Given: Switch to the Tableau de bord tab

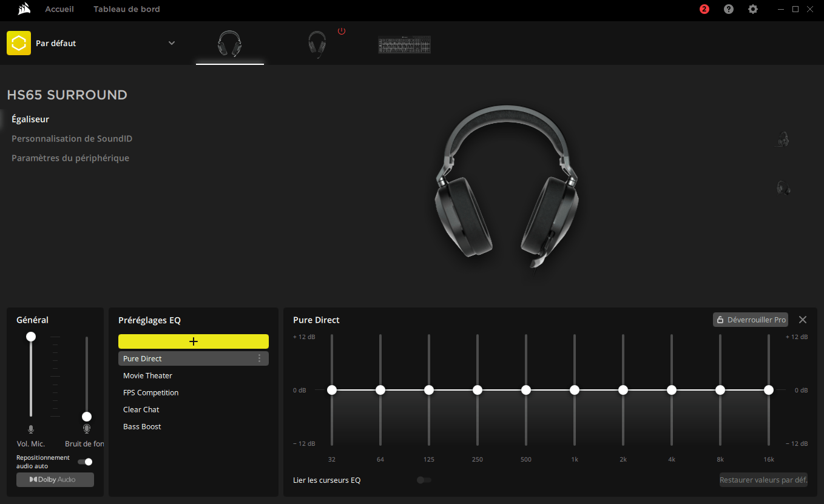Looking at the screenshot, I should click(x=126, y=9).
